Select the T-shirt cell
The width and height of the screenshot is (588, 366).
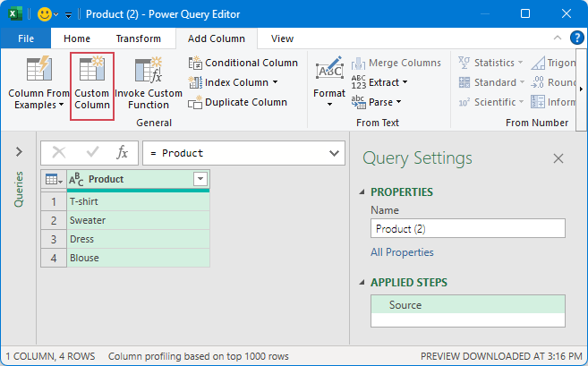tap(138, 201)
